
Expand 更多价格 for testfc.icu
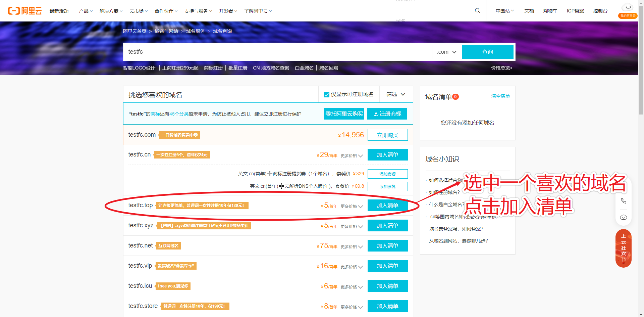coord(352,287)
